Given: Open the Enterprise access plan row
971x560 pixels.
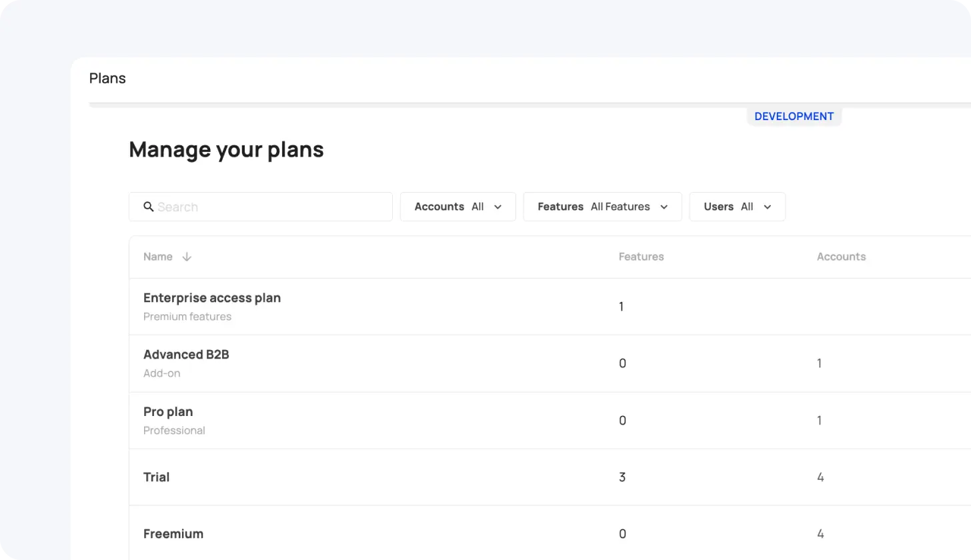Looking at the screenshot, I should [212, 298].
